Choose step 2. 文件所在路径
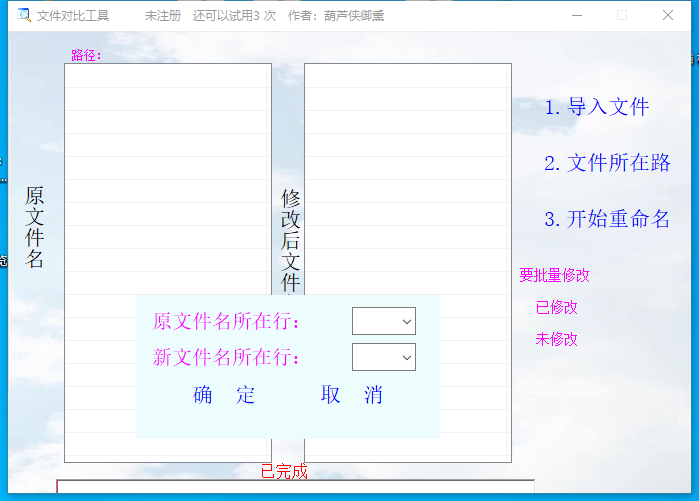699x501 pixels. pyautogui.click(x=607, y=163)
